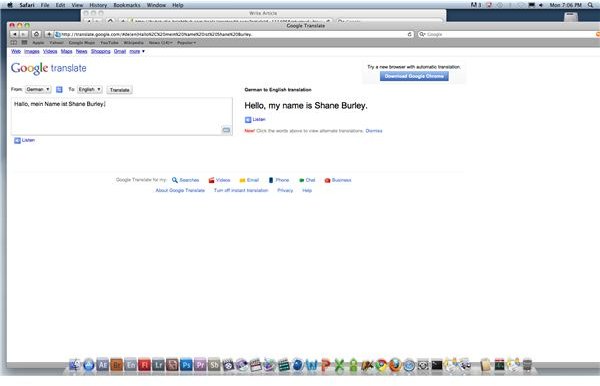
Task: Open Adobe Soundbooth from the dock
Action: point(214,365)
